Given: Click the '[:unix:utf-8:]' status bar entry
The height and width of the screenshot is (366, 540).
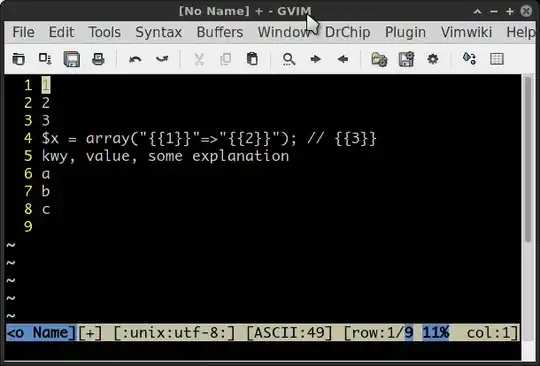Looking at the screenshot, I should (174, 333).
